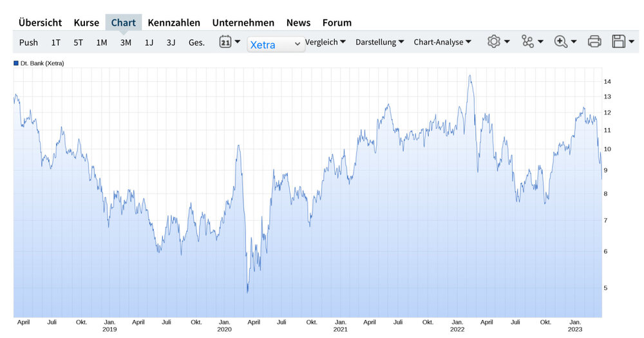Open the Übersicht tab
Viewport: 644px width, 338px height.
(x=40, y=23)
